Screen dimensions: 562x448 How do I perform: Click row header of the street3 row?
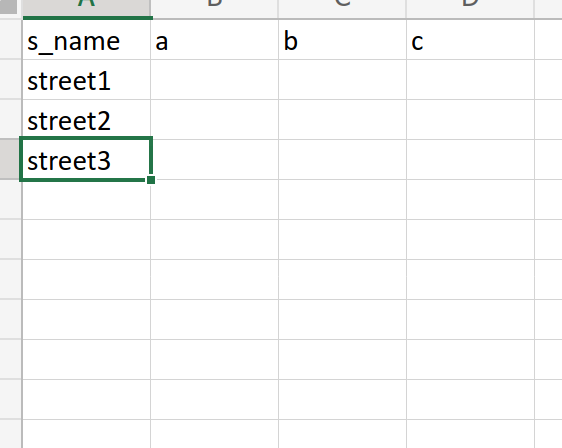pos(10,159)
